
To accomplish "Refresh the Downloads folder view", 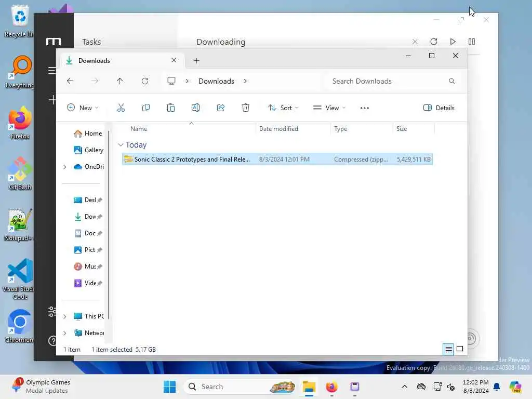I will [145, 81].
